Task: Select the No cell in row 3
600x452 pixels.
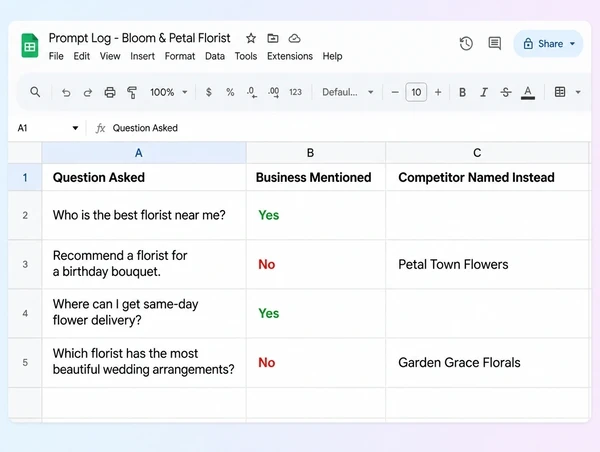Action: (x=316, y=264)
